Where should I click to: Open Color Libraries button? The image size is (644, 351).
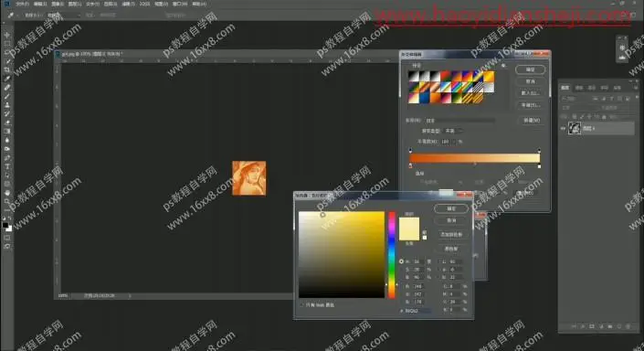451,249
